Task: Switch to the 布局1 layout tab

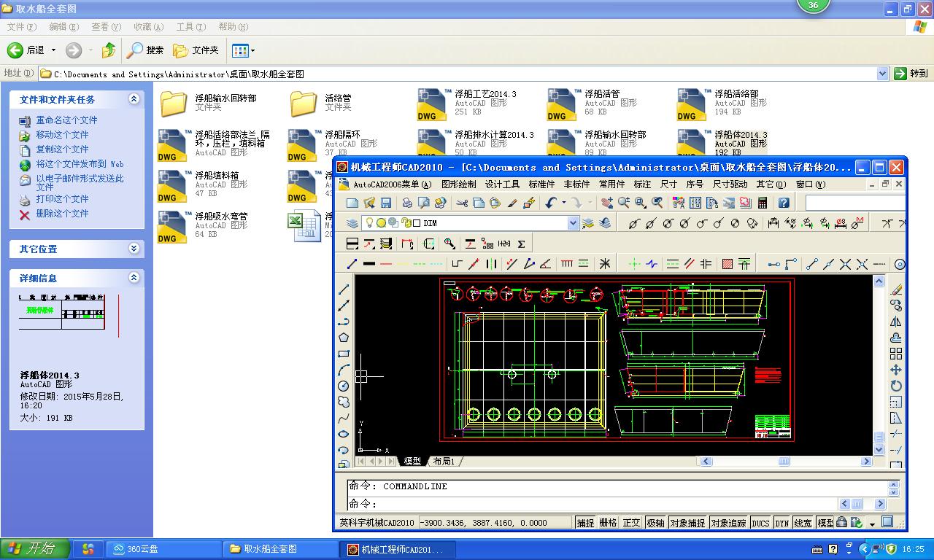Action: tap(444, 461)
